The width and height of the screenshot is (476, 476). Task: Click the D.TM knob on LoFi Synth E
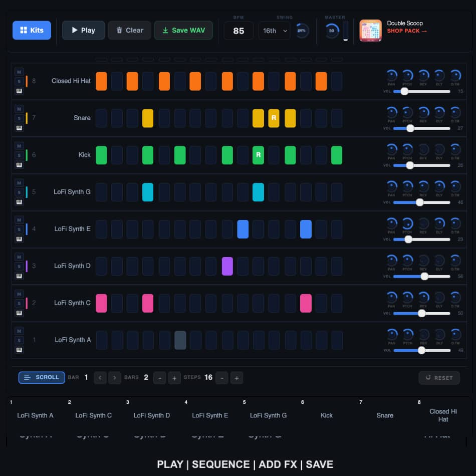(x=455, y=223)
